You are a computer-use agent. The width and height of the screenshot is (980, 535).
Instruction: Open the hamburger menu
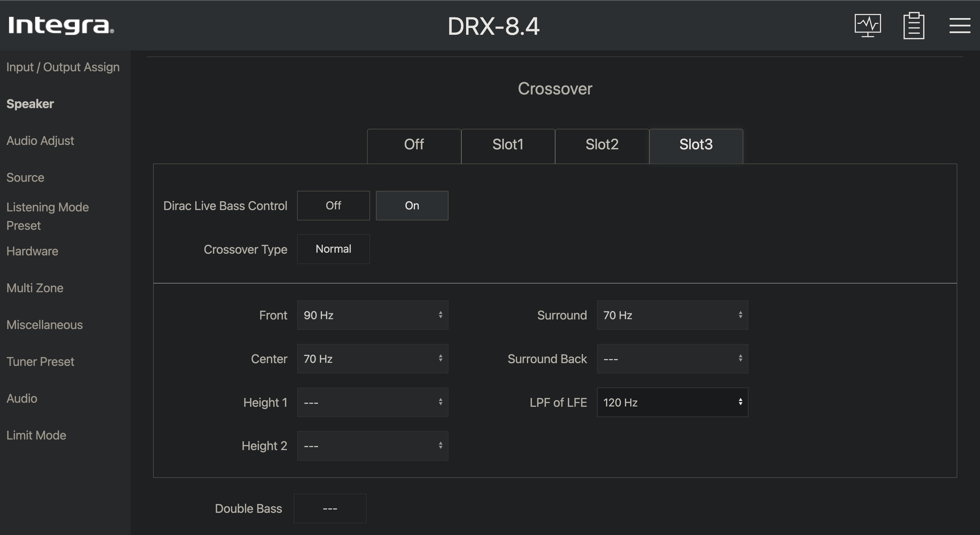pyautogui.click(x=960, y=26)
